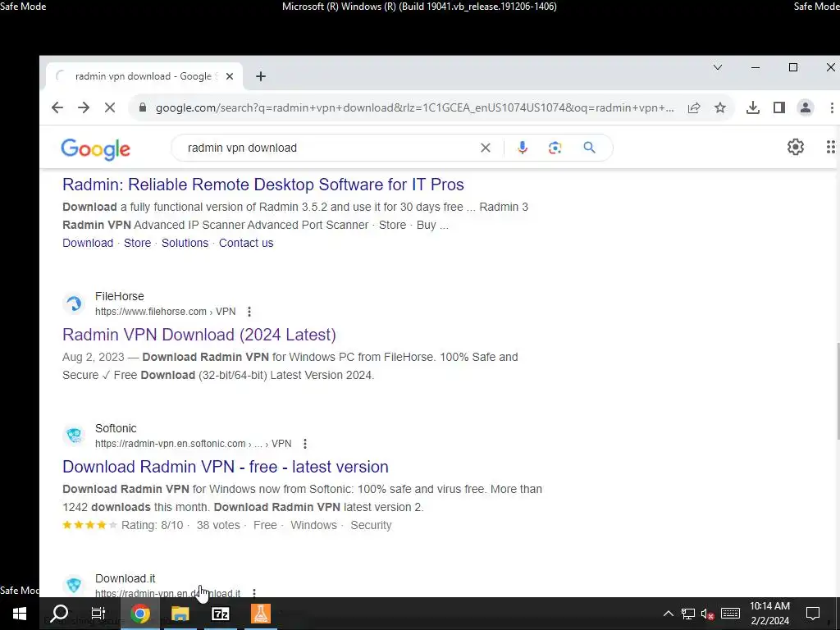840x630 pixels.
Task: Click the browser address bar URL
Action: point(414,107)
